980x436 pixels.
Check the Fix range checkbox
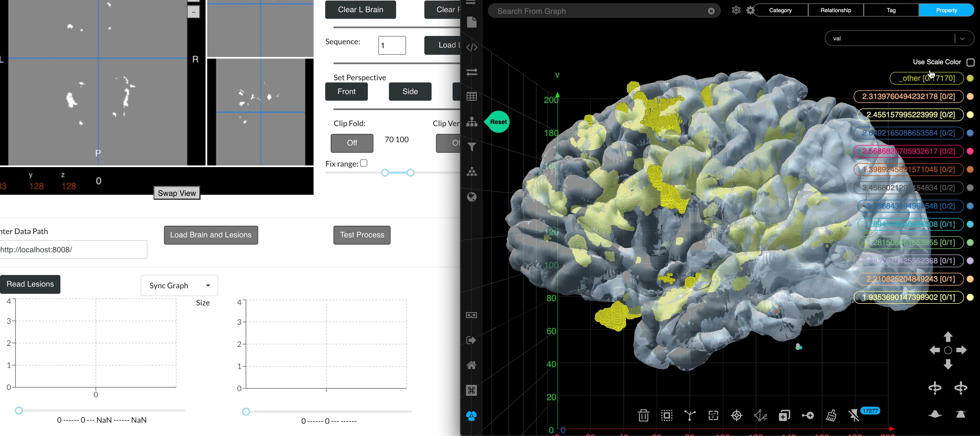coord(364,163)
